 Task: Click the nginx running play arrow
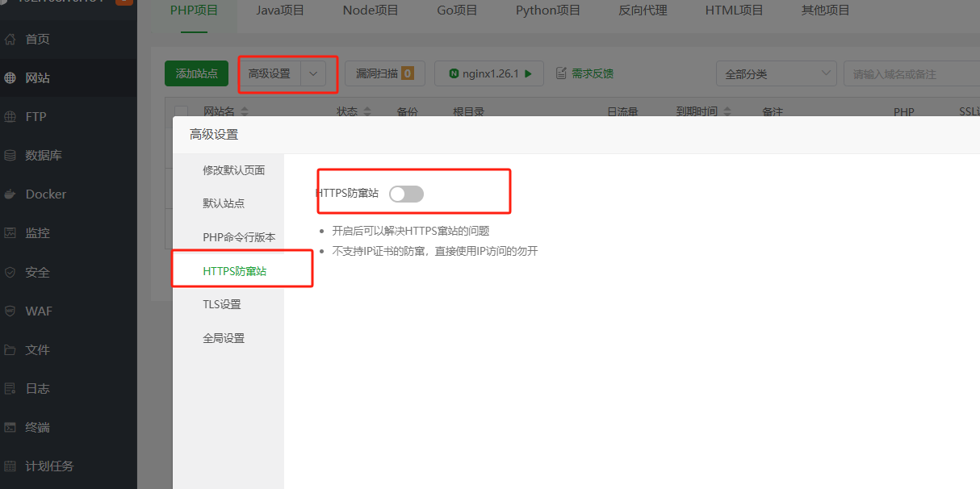[x=528, y=73]
